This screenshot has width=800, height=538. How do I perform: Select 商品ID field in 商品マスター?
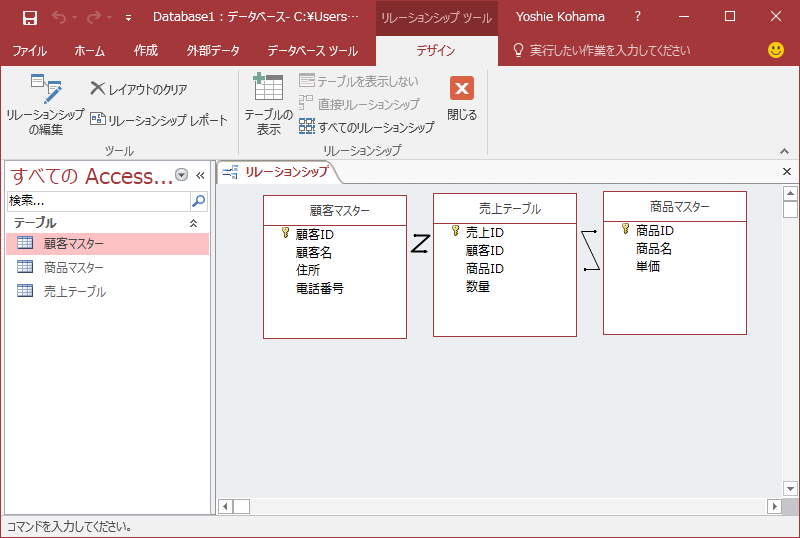pyautogui.click(x=655, y=230)
